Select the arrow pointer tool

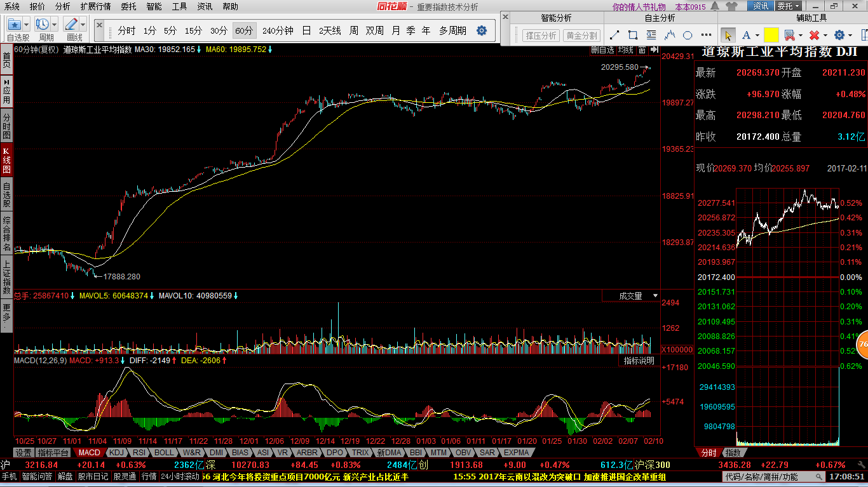click(728, 35)
